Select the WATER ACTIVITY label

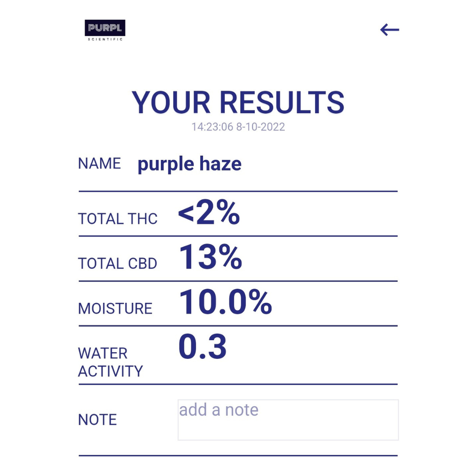[x=110, y=362]
